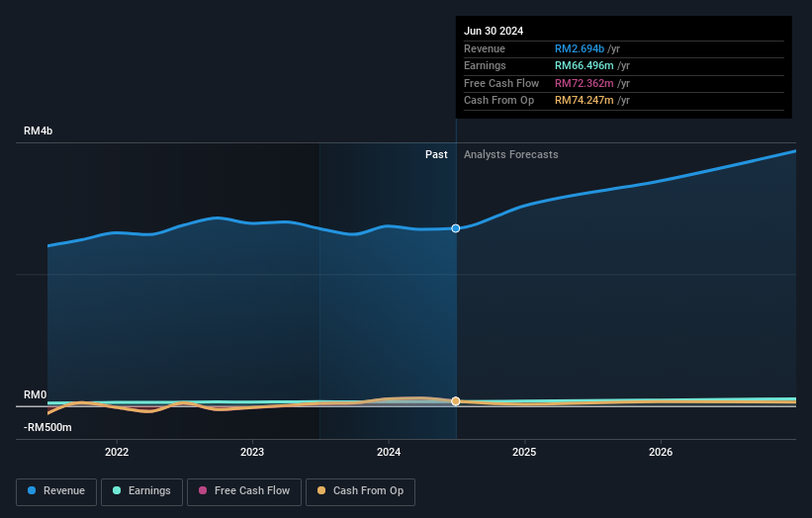Click the RM4b y-axis label

click(39, 130)
